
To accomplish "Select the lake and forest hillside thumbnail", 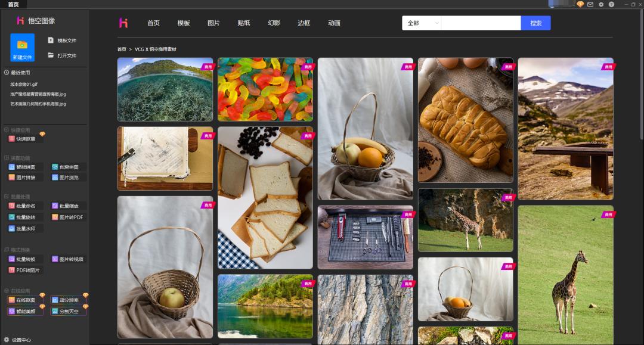I will click(x=265, y=306).
